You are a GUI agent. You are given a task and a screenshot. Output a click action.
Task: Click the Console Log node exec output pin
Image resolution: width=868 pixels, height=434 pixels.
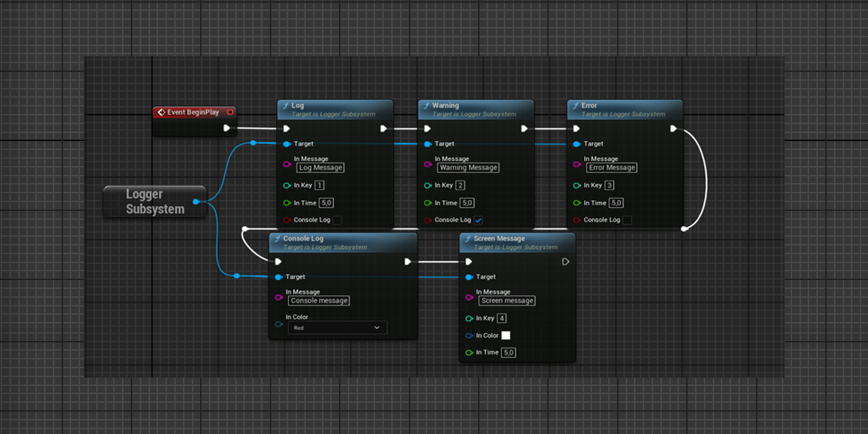[408, 261]
